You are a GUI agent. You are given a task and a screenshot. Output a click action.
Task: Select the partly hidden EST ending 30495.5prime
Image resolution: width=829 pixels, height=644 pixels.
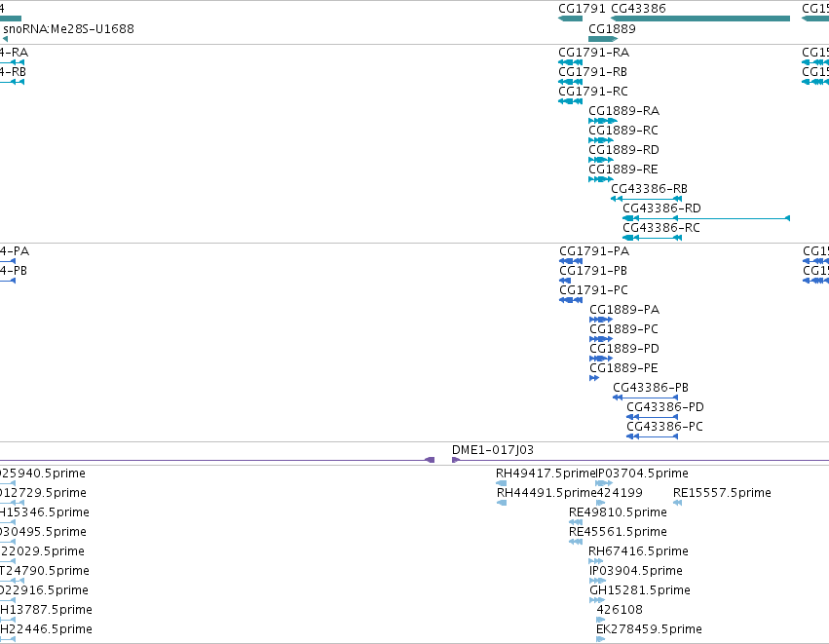(x=44, y=532)
